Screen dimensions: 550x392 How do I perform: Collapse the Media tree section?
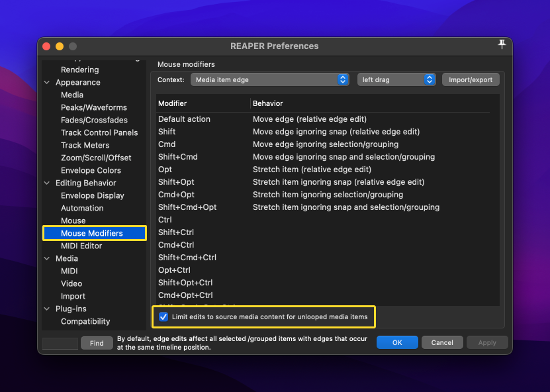[x=47, y=258]
